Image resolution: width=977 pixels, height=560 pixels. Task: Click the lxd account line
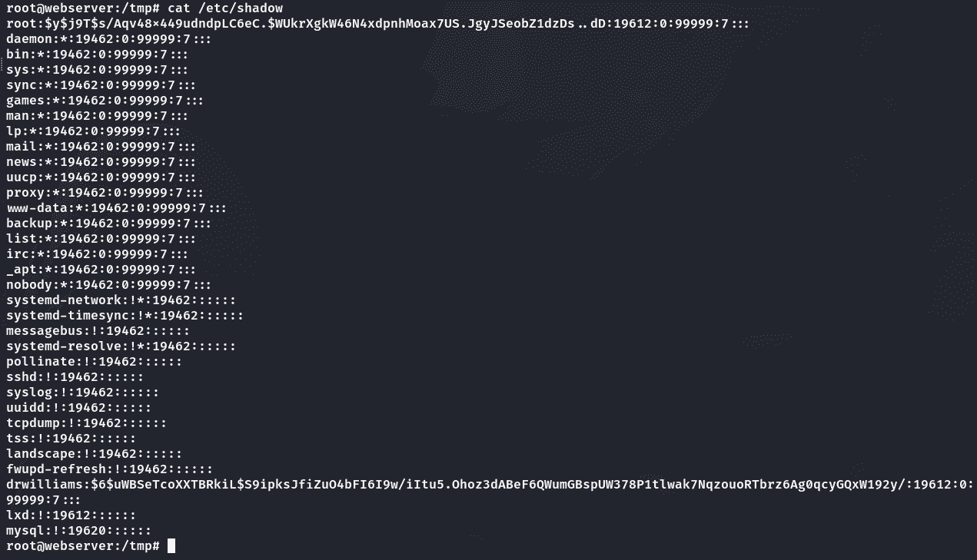pos(71,515)
